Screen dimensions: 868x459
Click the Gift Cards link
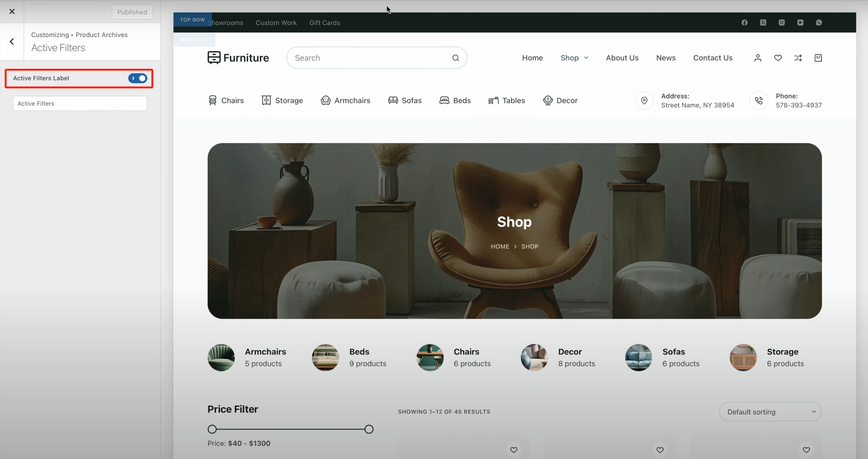pos(325,23)
